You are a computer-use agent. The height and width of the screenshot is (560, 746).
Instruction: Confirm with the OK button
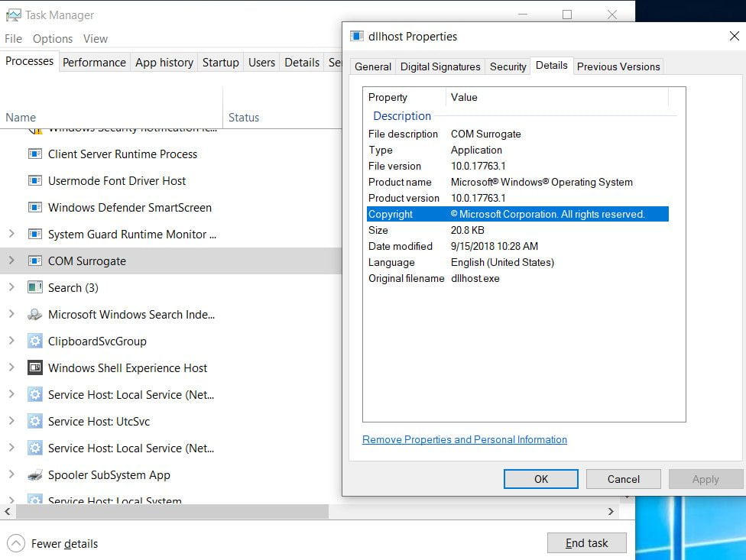pos(540,478)
